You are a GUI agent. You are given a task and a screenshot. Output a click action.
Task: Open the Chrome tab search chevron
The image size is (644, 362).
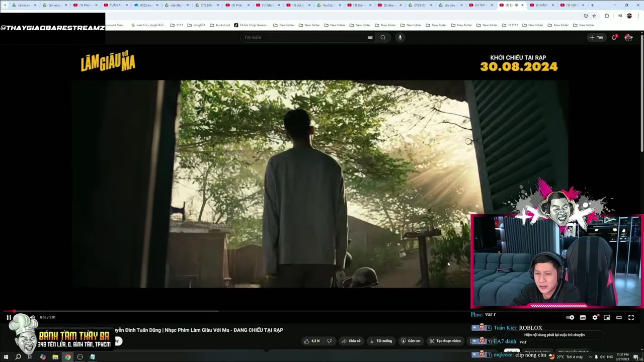point(5,5)
